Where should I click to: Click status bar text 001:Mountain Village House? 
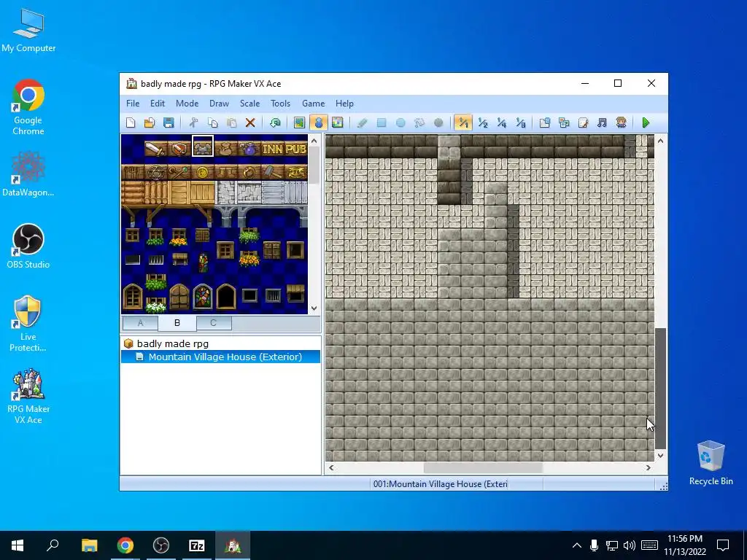pos(440,484)
